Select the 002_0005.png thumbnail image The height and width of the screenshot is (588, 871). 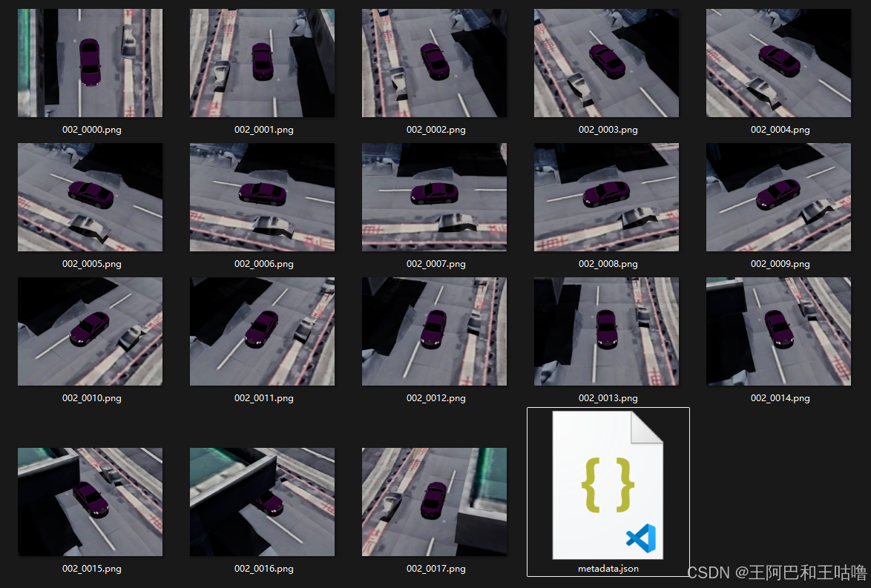pyautogui.click(x=90, y=197)
